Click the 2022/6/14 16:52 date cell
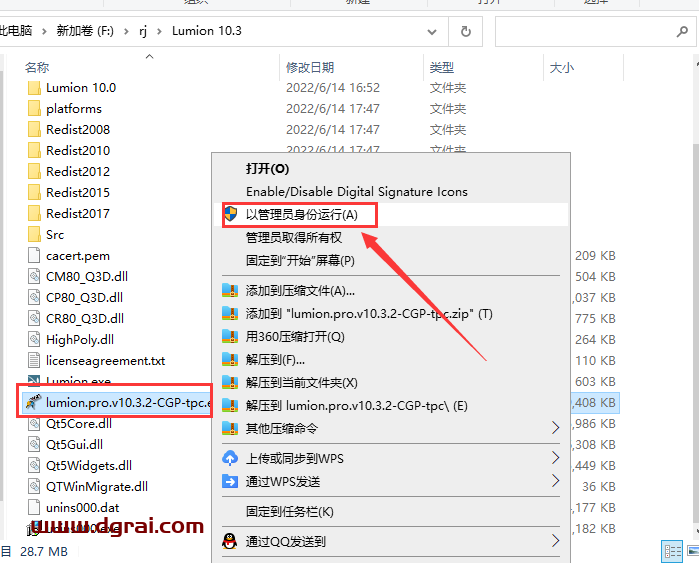The width and height of the screenshot is (699, 563). pos(333,88)
